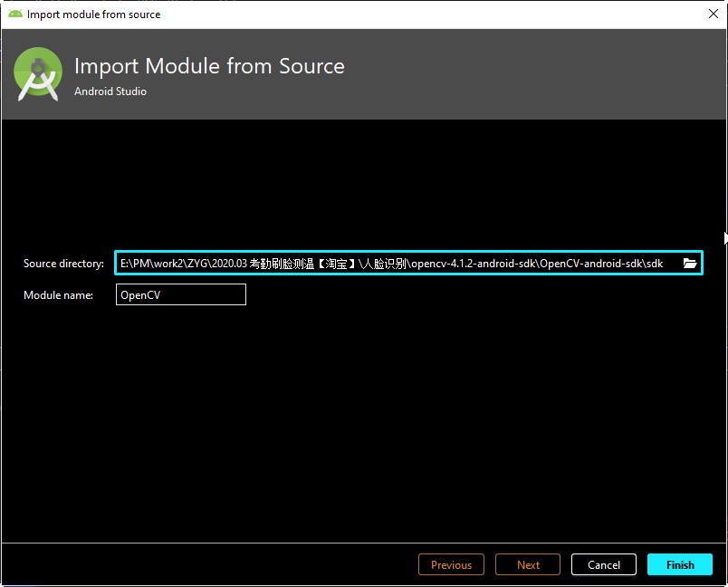
Task: Click the Next button
Action: [527, 563]
